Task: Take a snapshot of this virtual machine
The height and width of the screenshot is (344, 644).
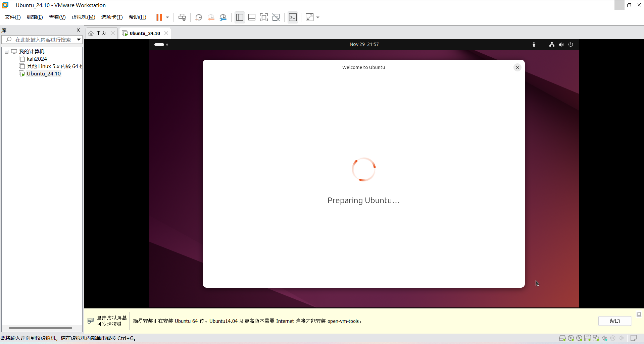Action: tap(199, 17)
